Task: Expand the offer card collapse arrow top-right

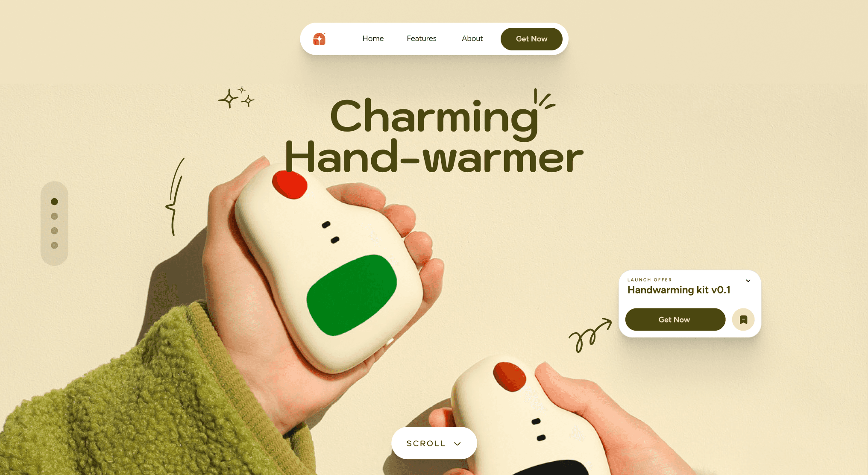Action: coord(748,281)
